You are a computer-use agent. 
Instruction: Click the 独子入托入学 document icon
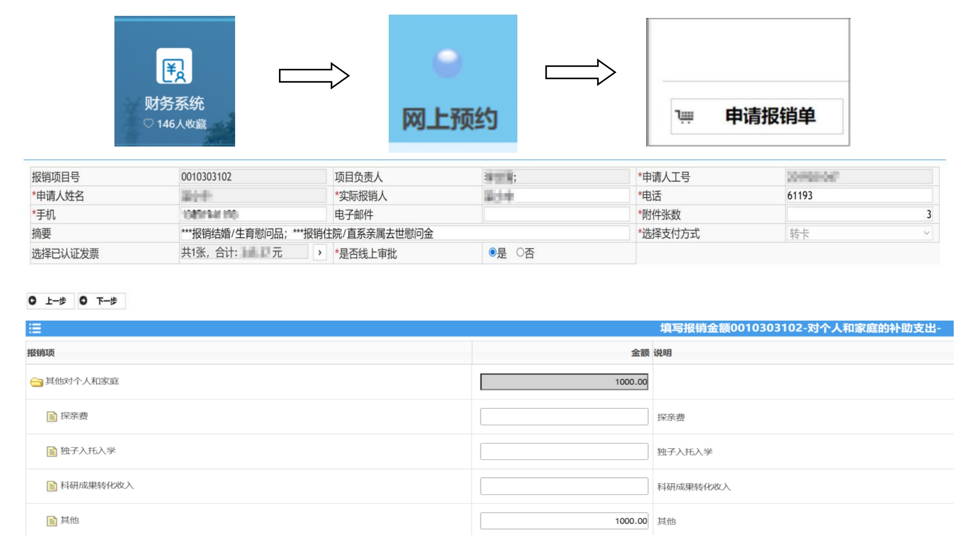51,451
